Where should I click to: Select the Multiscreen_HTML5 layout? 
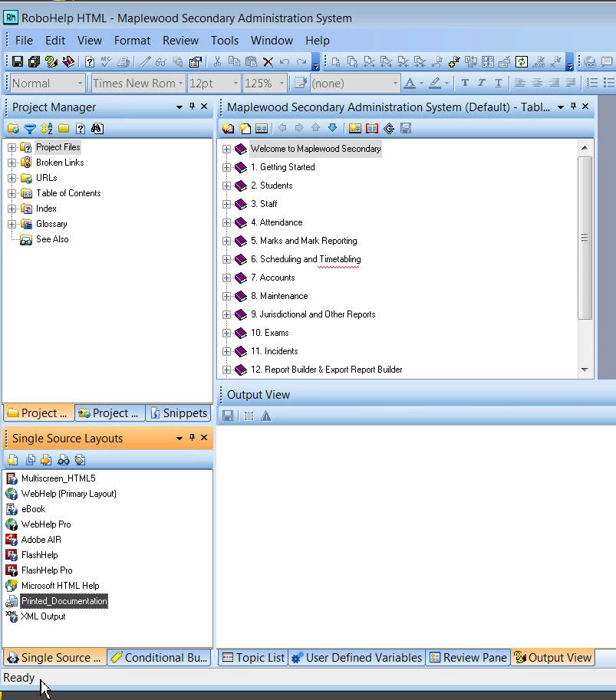coord(58,478)
